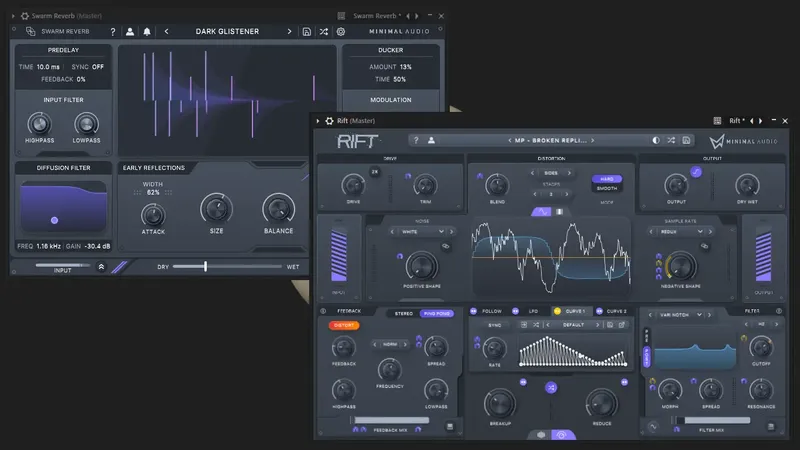
Task: Open notifications bell in Swarm Reverb
Action: 147,32
